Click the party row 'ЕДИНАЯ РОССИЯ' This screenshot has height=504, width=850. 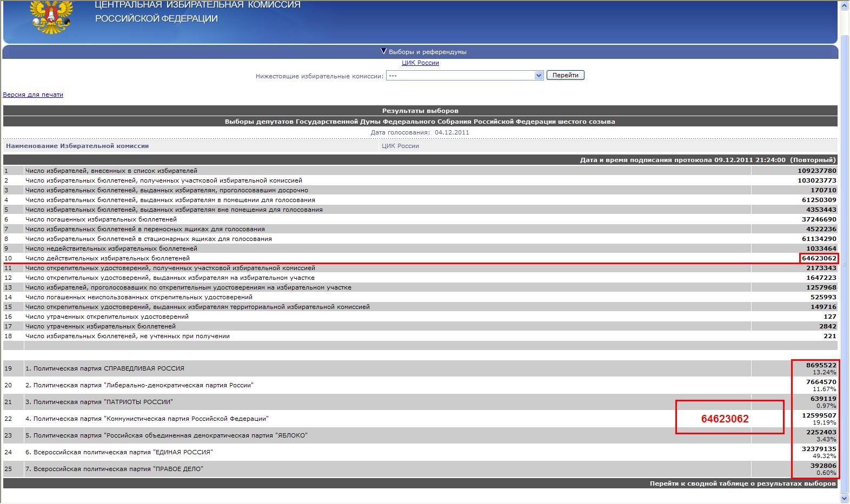(x=420, y=452)
